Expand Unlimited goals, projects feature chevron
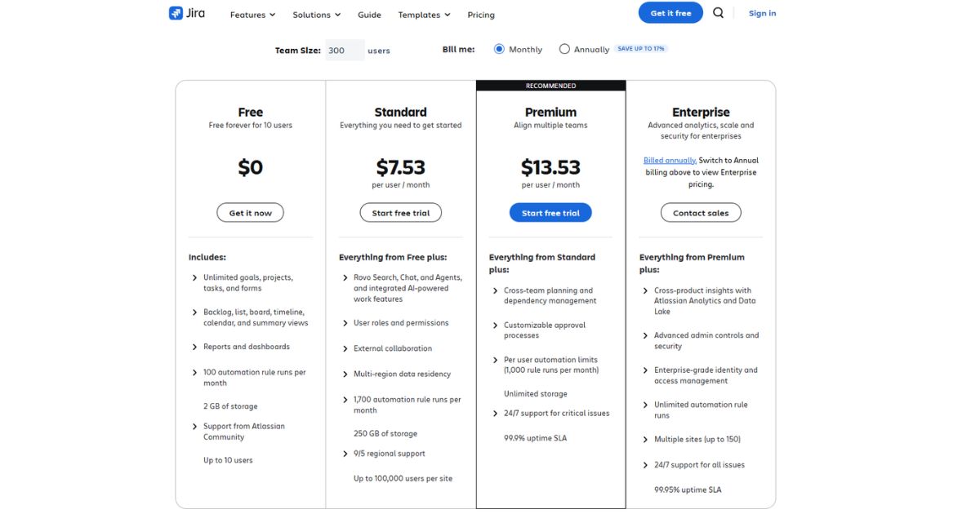980x514 pixels. [194, 278]
